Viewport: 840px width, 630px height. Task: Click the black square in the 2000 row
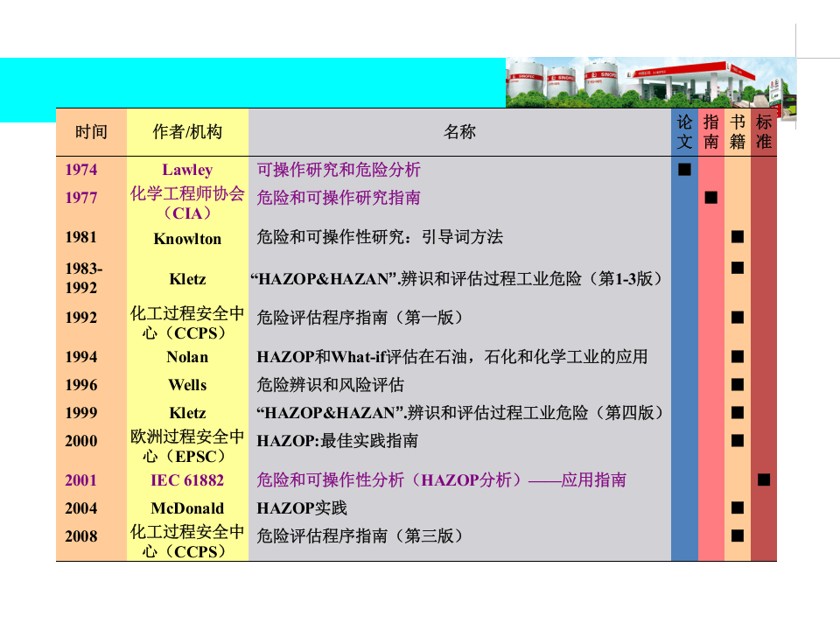click(x=737, y=441)
